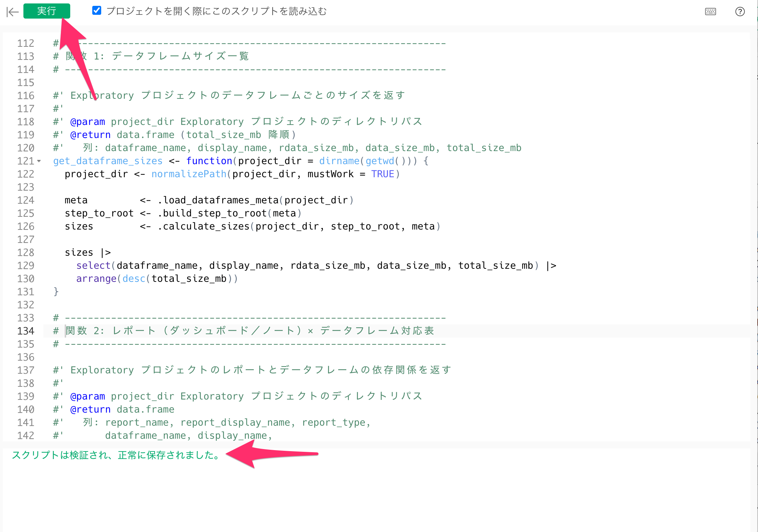
Task: Click line number 121 in gutter
Action: (25, 161)
